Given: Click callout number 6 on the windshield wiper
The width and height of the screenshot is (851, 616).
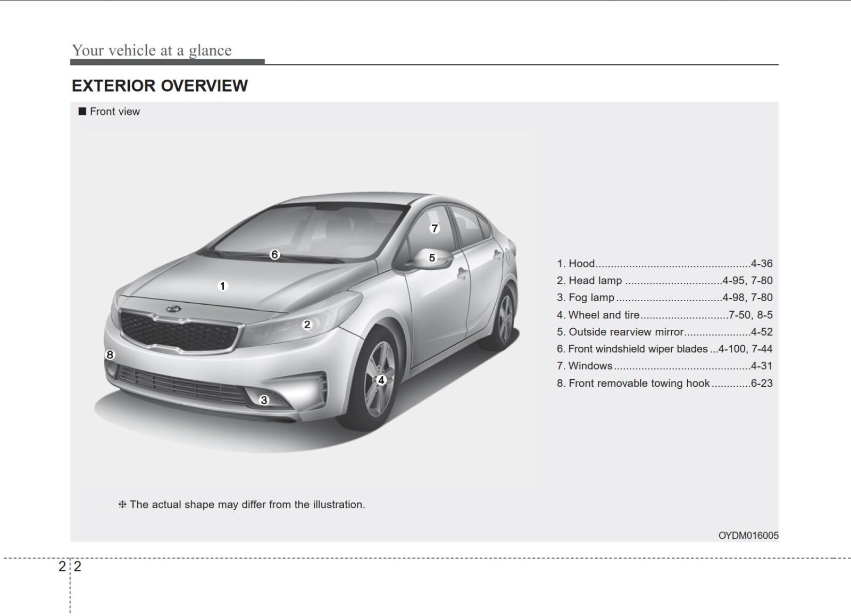Looking at the screenshot, I should click(274, 254).
